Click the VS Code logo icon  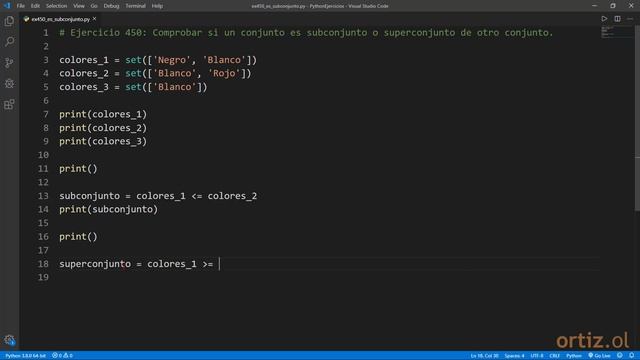[x=7, y=6]
